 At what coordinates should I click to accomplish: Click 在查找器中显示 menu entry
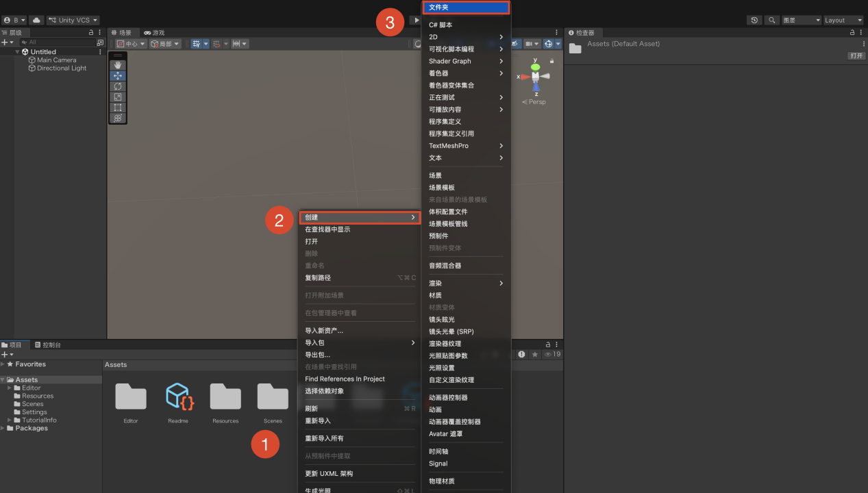(359, 229)
